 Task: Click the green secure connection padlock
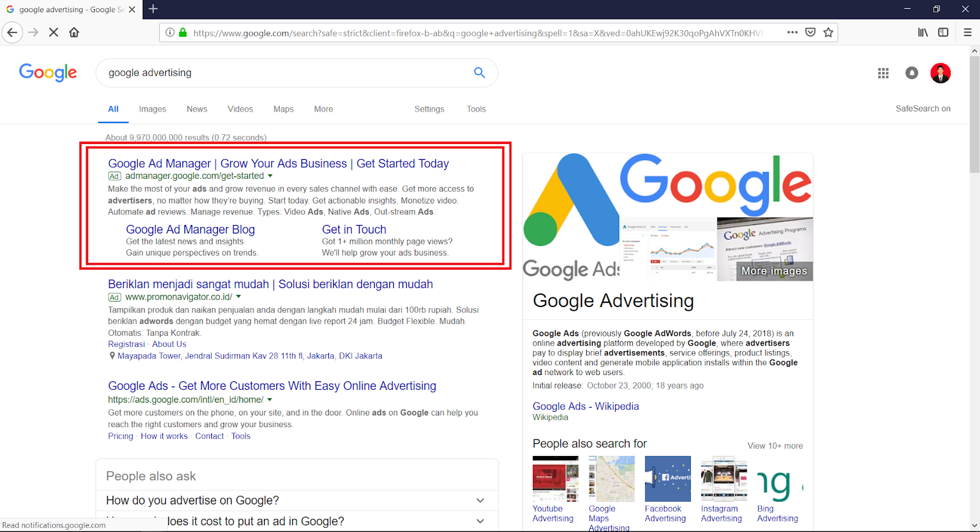(x=183, y=32)
